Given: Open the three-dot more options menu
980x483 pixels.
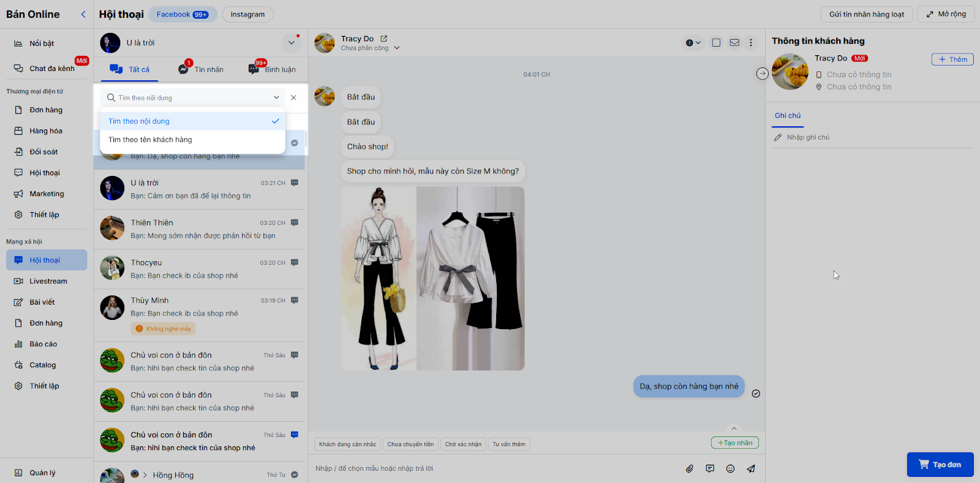Looking at the screenshot, I should (751, 43).
